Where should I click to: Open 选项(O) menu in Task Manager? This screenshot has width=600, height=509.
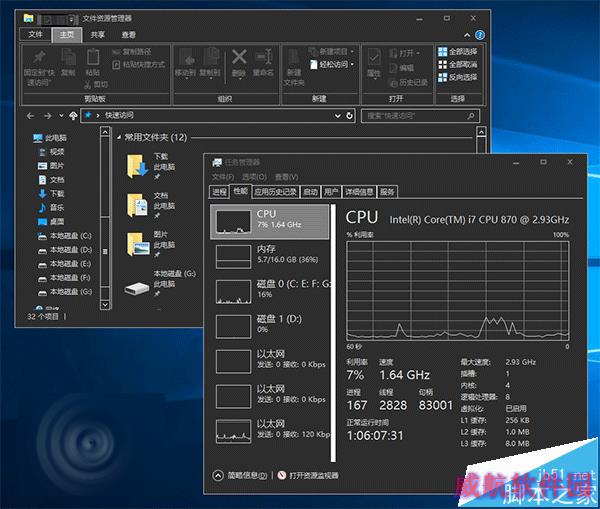tap(254, 177)
